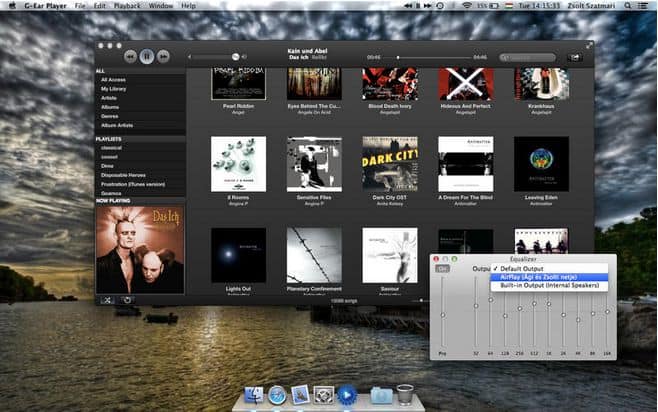This screenshot has height=412, width=658.
Task: Adjust the 32 Hz equalizer band slider
Action: point(476,306)
